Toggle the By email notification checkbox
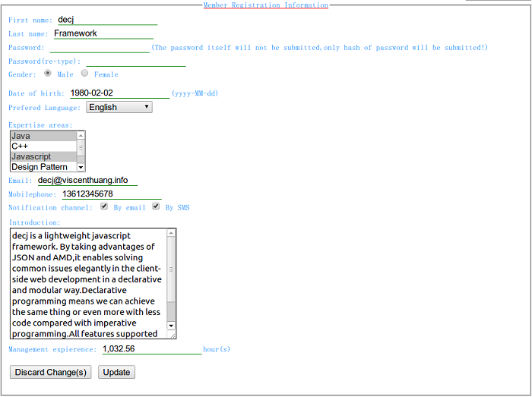The height and width of the screenshot is (397, 532). point(104,206)
